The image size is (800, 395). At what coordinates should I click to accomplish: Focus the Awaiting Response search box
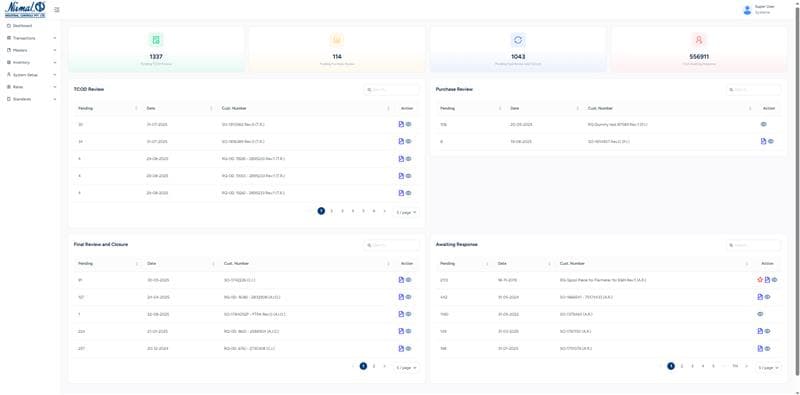click(753, 245)
